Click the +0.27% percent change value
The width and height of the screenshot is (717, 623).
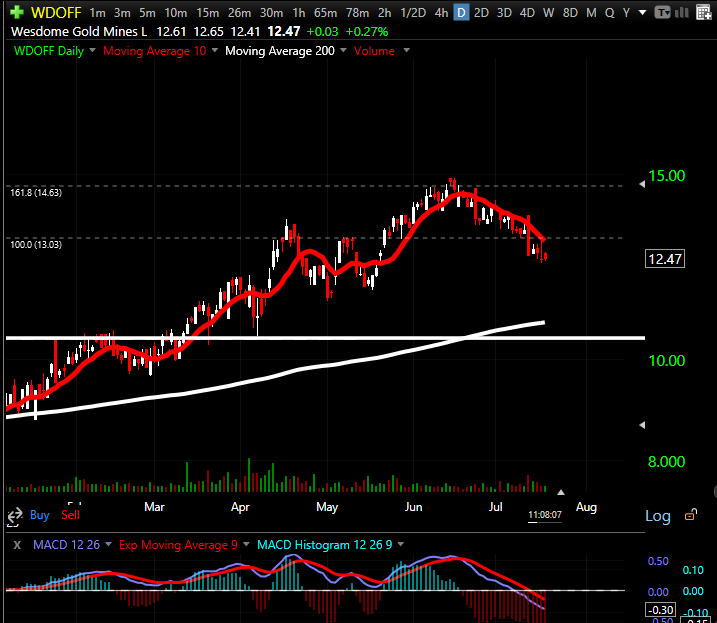click(367, 32)
